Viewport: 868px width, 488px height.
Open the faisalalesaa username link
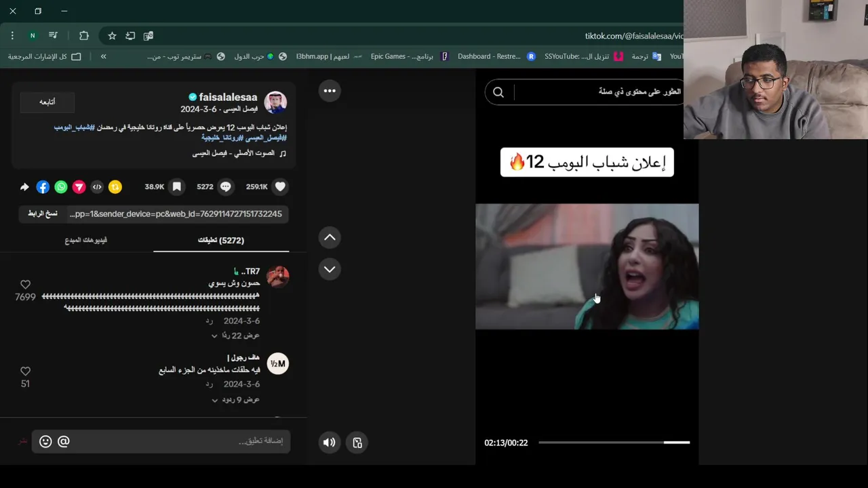(x=228, y=98)
